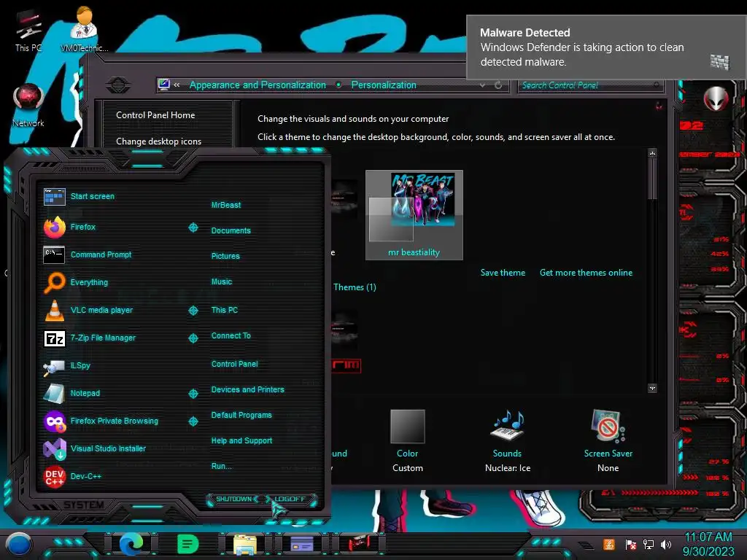Launch Firefox Private Browsing mask icon
Viewport: 747px width, 560px height.
click(x=55, y=421)
